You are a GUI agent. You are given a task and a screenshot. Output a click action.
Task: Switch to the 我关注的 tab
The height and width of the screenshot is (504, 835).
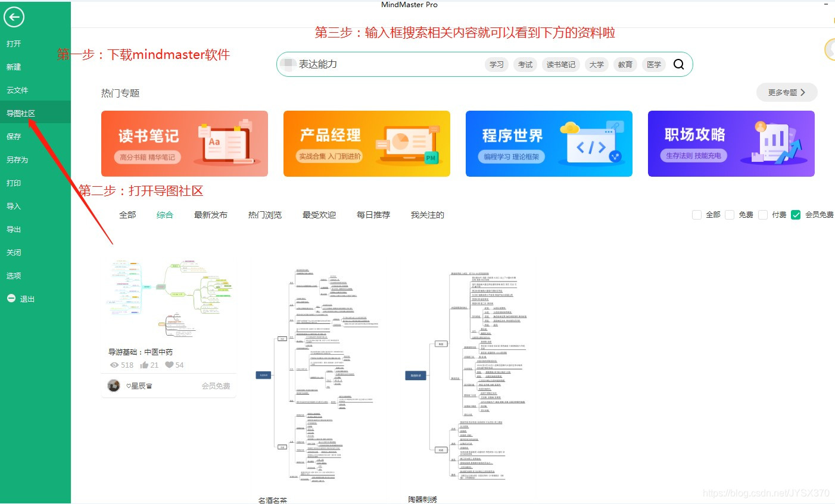coord(428,215)
